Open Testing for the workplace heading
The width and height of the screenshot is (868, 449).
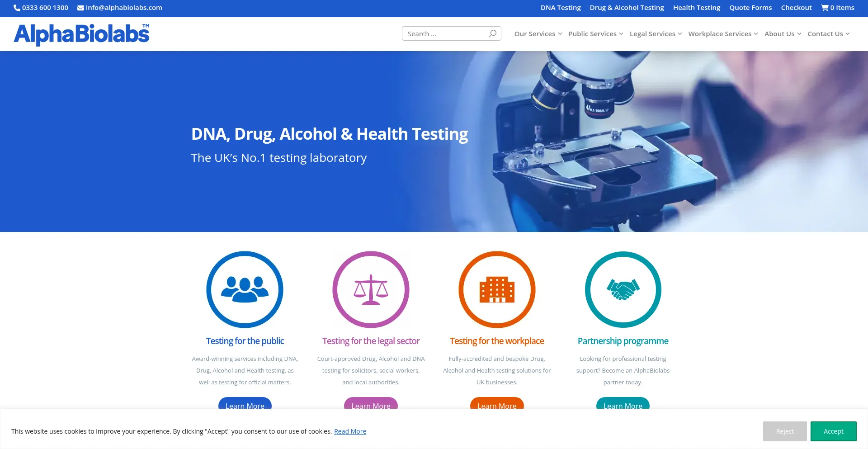497,341
